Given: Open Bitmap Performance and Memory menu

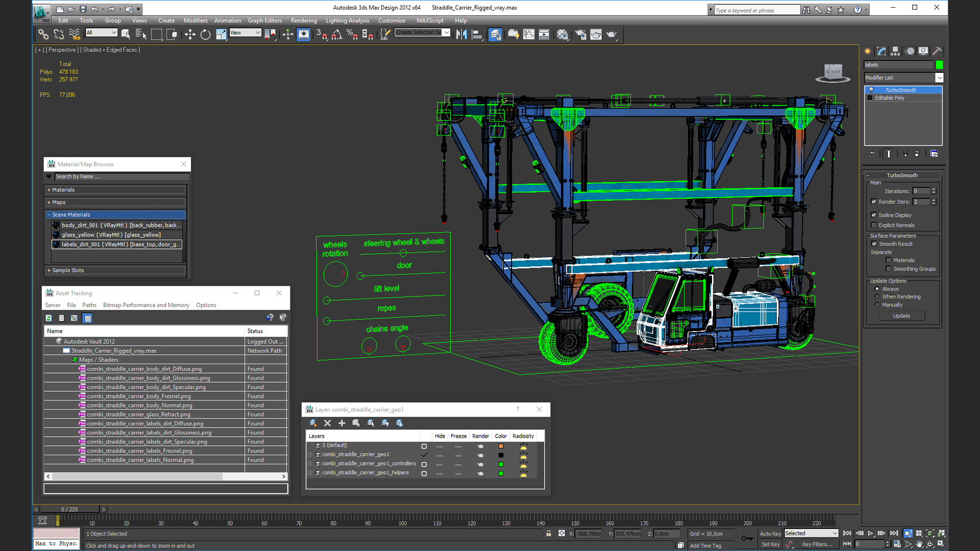Looking at the screenshot, I should [x=146, y=305].
